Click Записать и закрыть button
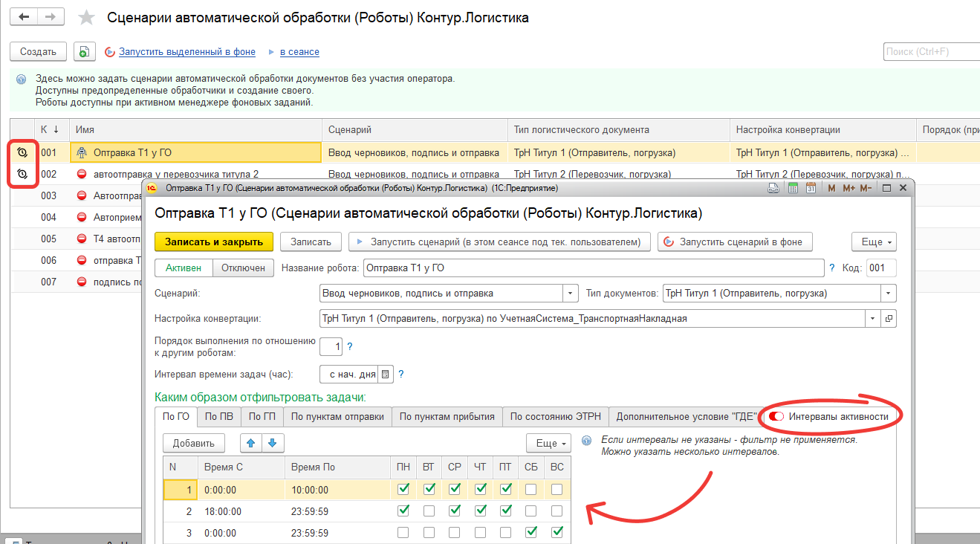The height and width of the screenshot is (544, 980). coord(214,242)
